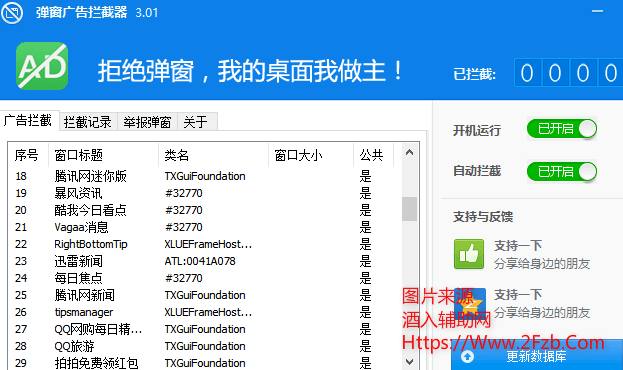The height and width of the screenshot is (370, 623).
Task: Click the blue star favorite icon
Action: pos(470,303)
